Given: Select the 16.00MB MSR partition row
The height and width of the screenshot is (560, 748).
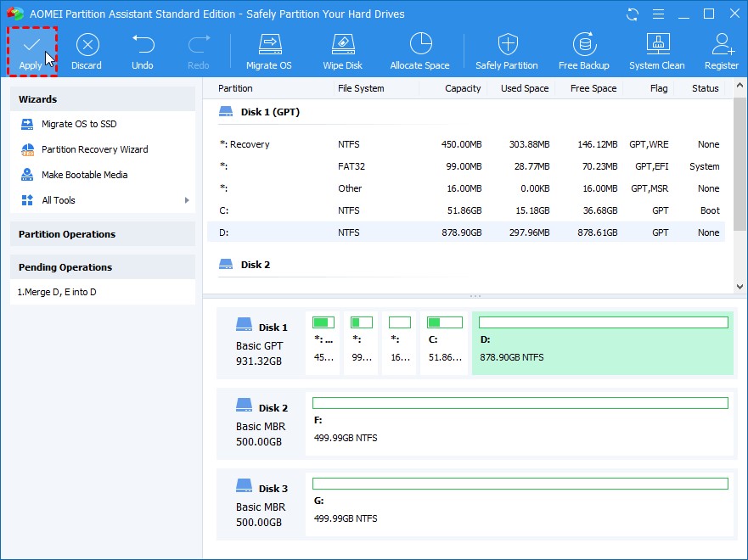Looking at the screenshot, I should pyautogui.click(x=466, y=188).
